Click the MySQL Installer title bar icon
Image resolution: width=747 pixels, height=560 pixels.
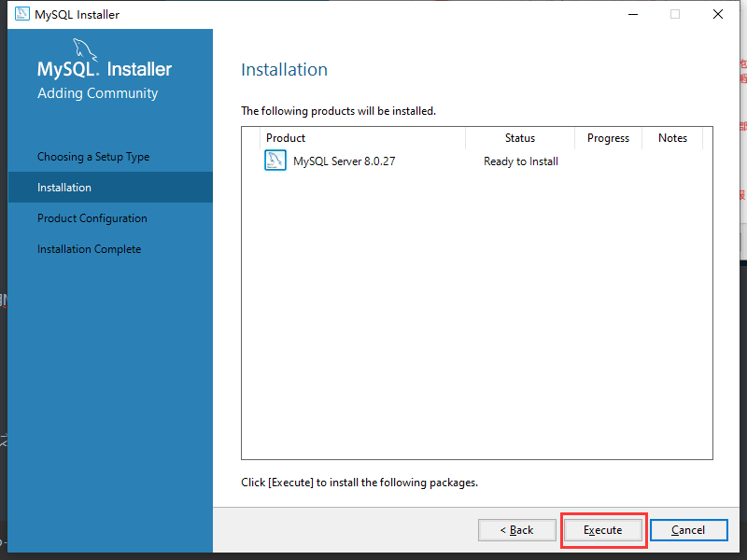point(21,14)
